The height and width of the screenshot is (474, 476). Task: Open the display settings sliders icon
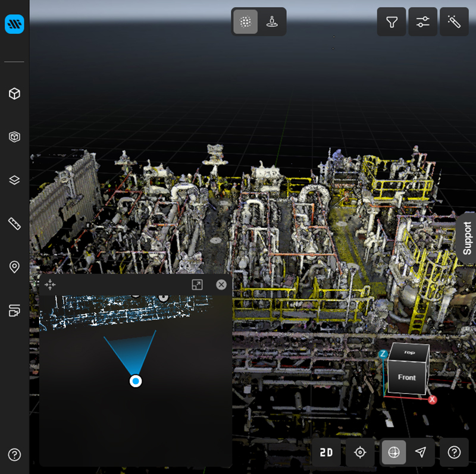[x=423, y=22]
